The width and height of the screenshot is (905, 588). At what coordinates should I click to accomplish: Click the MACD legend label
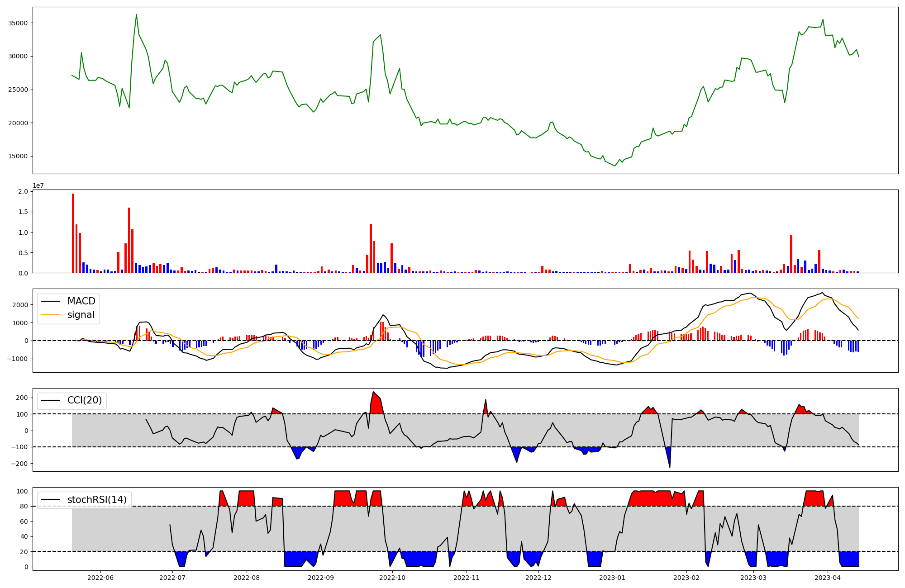(x=81, y=301)
